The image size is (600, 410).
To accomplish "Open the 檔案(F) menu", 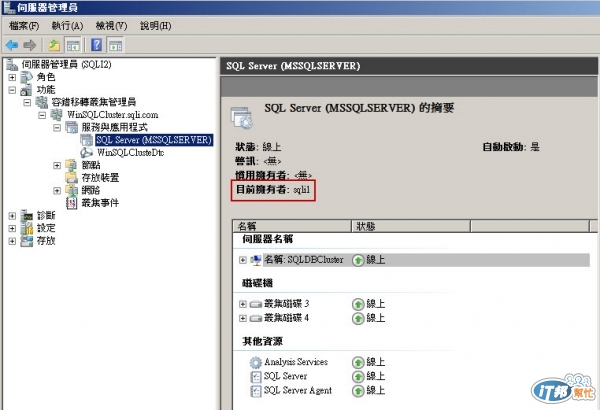I will click(x=24, y=26).
